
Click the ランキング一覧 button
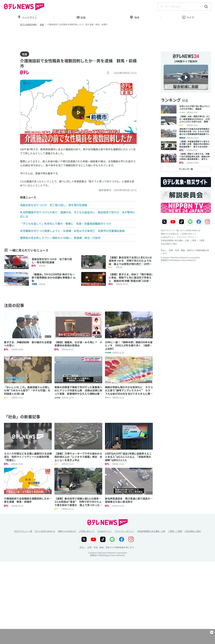point(186,169)
